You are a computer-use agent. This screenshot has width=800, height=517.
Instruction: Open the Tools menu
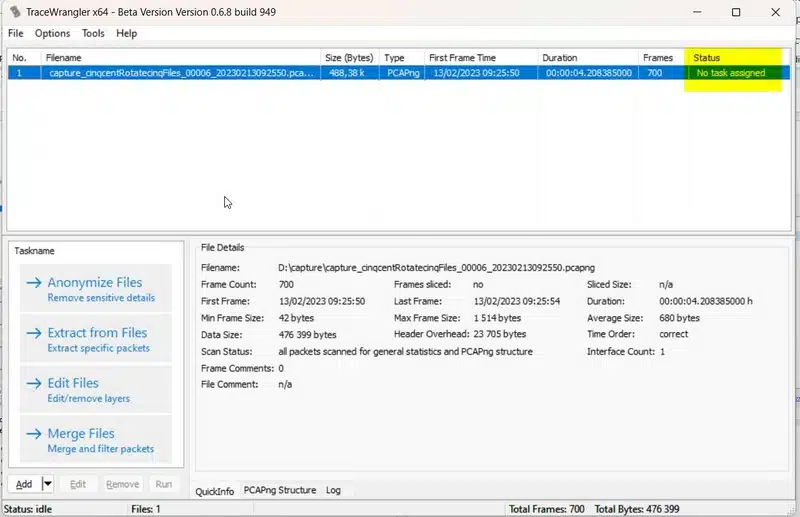93,33
